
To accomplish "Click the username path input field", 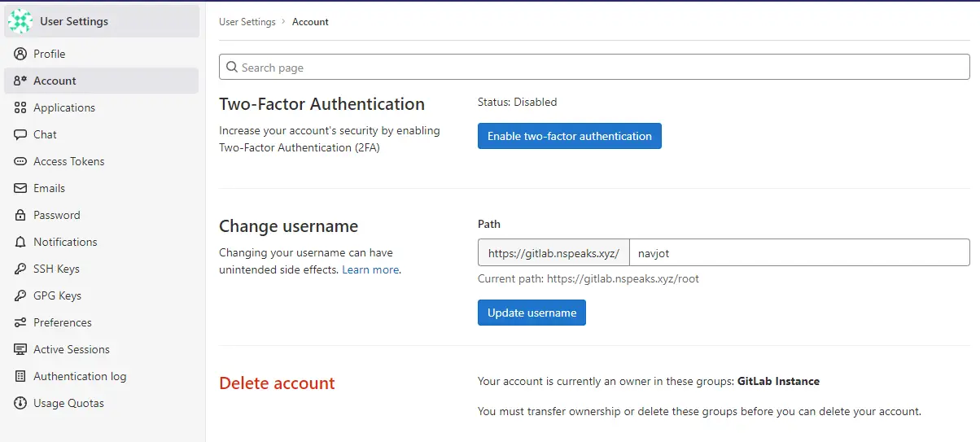I will (x=799, y=253).
